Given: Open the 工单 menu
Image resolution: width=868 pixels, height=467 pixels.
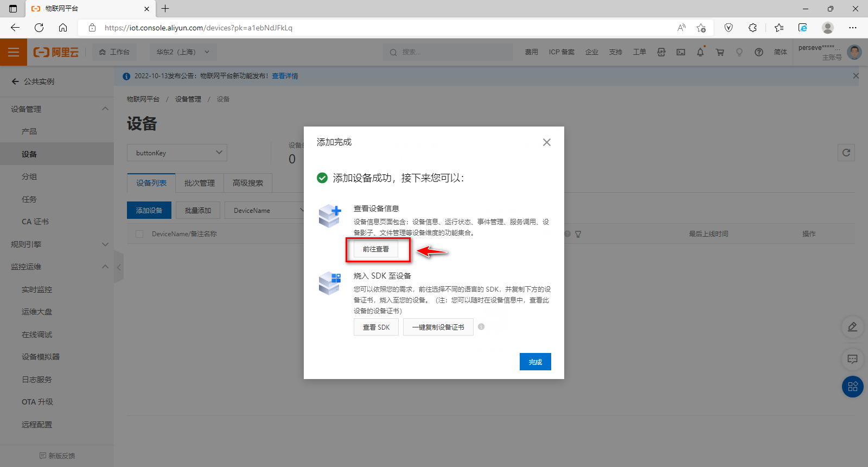Looking at the screenshot, I should pyautogui.click(x=639, y=52).
